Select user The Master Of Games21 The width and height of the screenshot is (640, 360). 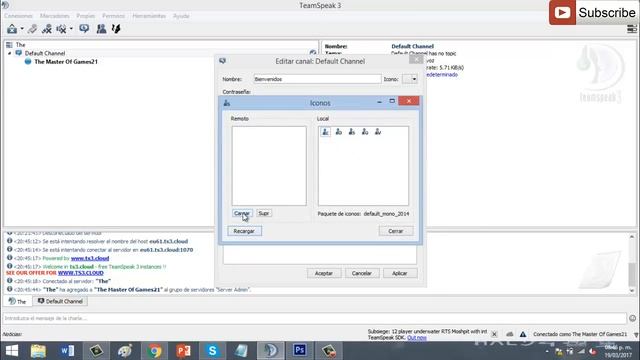click(66, 62)
